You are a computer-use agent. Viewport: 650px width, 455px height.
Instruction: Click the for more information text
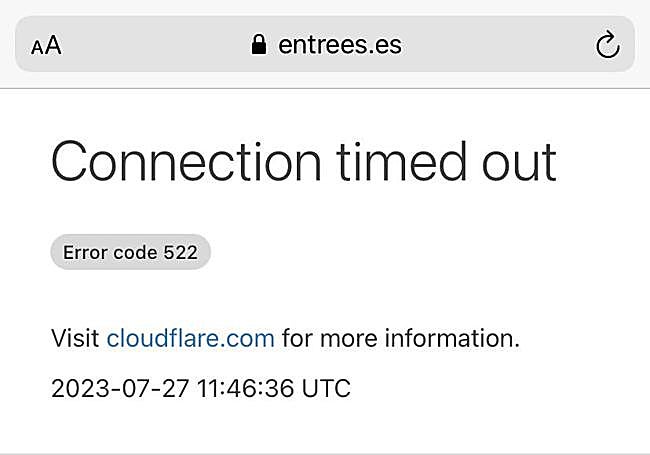pos(400,338)
